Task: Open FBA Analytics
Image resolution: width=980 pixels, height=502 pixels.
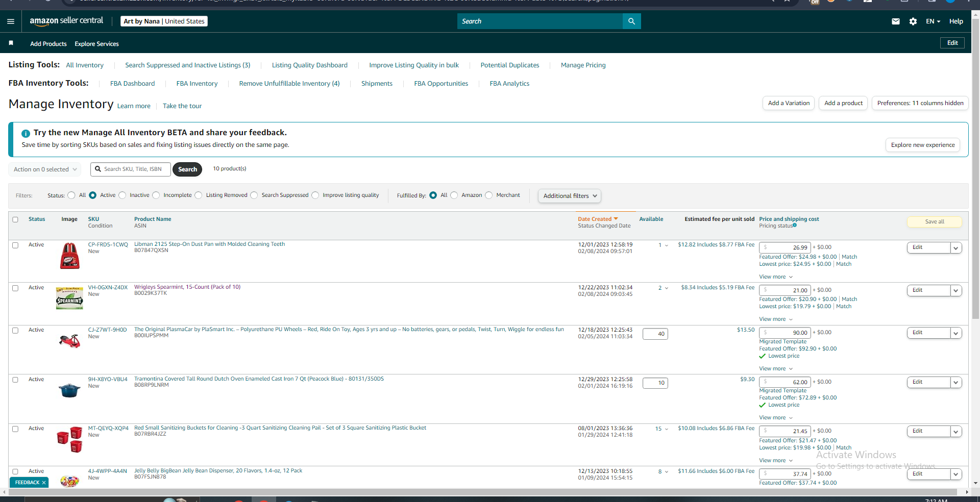Action: click(x=509, y=84)
